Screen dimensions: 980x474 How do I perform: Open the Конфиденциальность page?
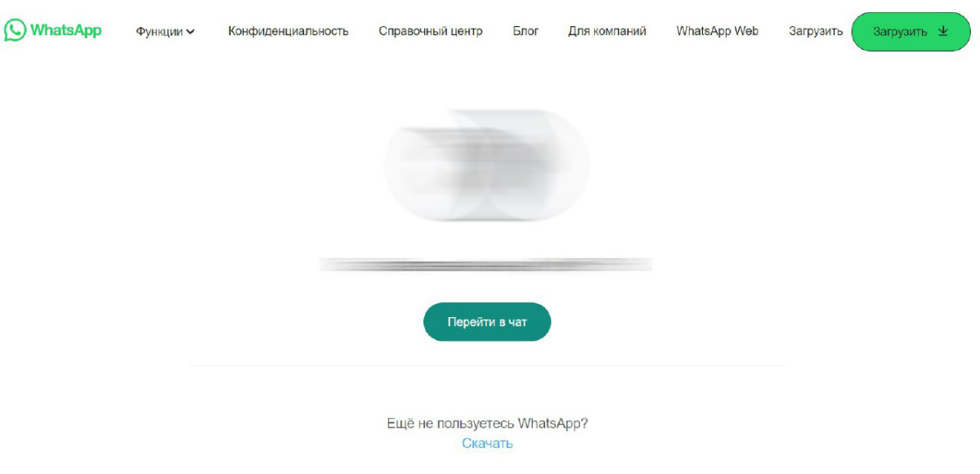(289, 31)
